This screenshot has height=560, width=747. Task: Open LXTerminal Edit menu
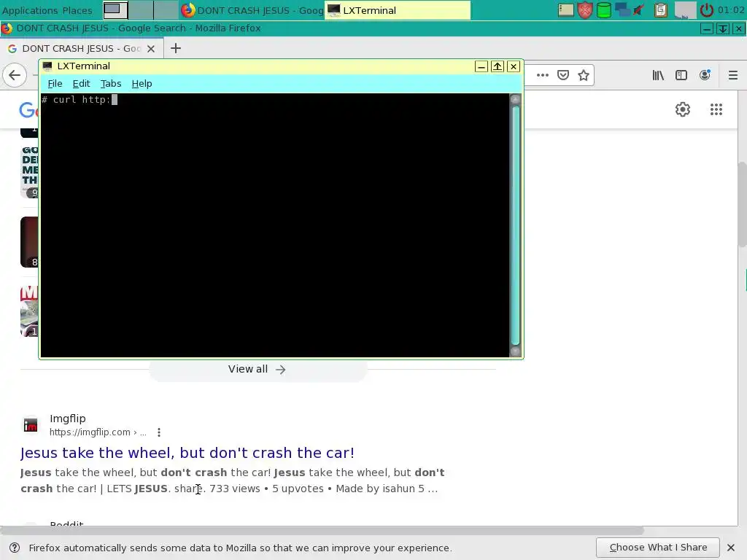click(81, 83)
